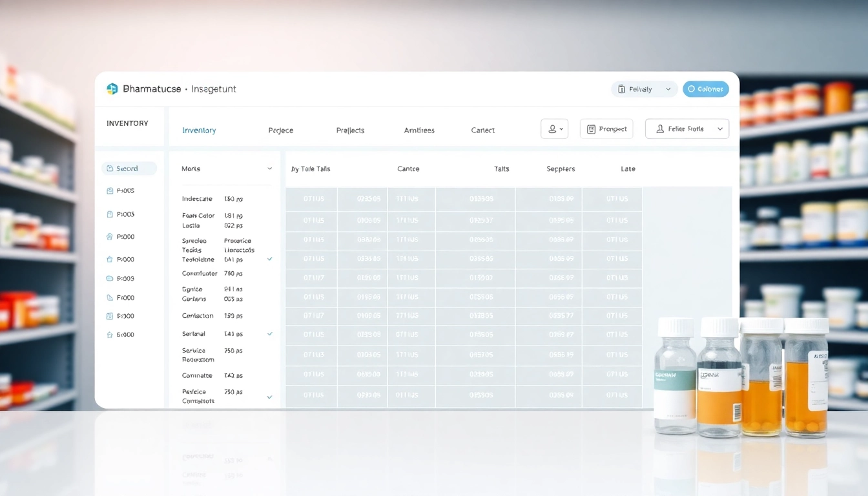Open the Projece tab
Viewport: 868px width, 496px height.
[281, 130]
